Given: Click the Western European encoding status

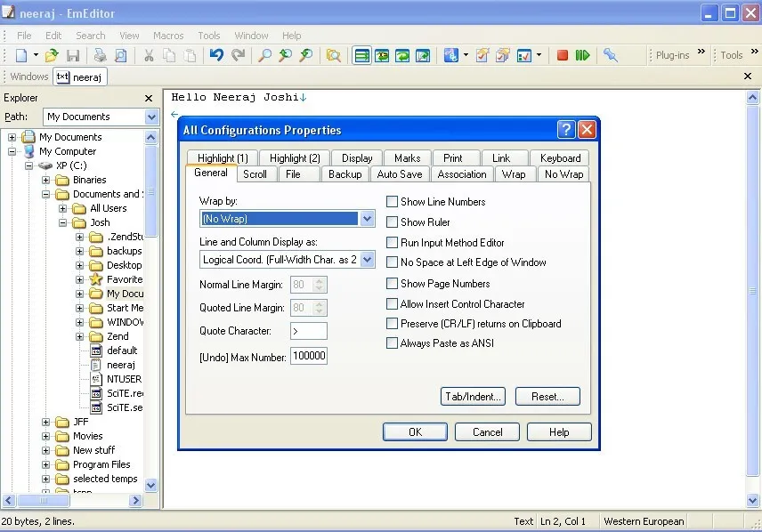Looking at the screenshot, I should point(644,521).
